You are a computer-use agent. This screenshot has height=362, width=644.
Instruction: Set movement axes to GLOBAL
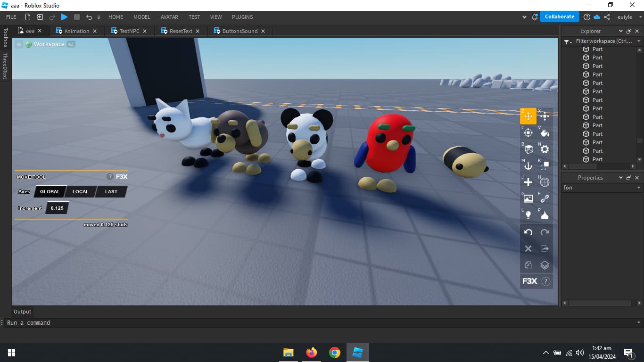[x=50, y=191]
